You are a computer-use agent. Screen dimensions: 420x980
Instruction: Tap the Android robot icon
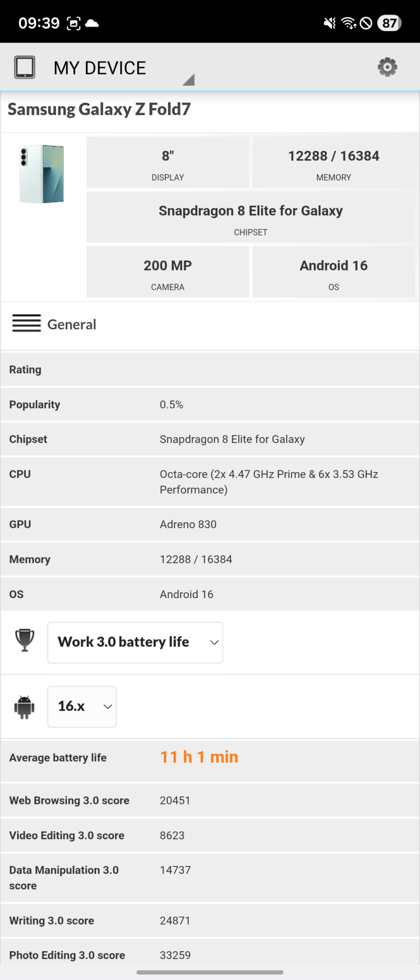(25, 707)
